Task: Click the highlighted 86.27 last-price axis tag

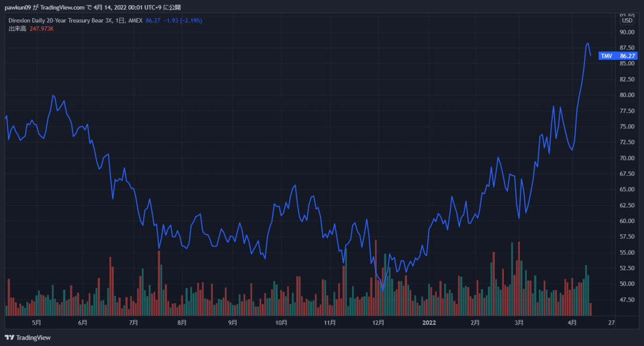Action: (x=628, y=56)
